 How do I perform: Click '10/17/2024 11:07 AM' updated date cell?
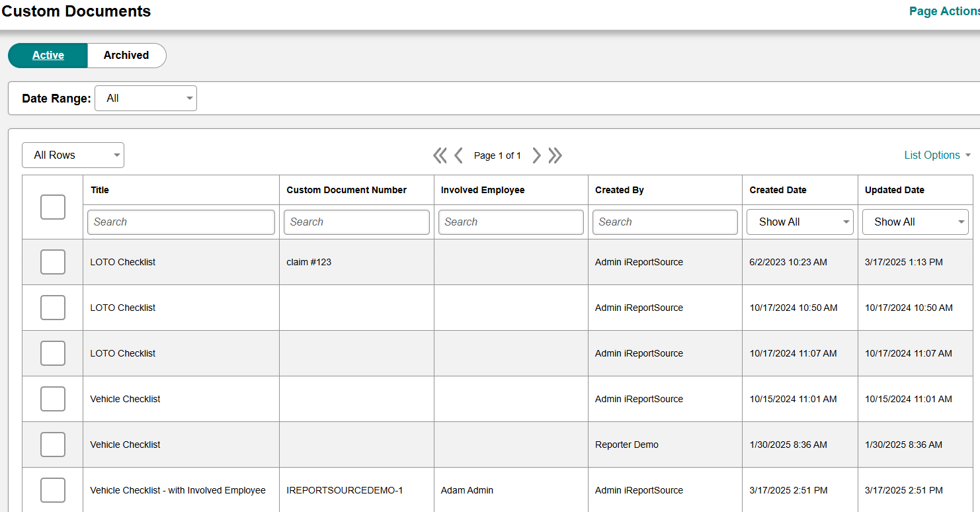pos(909,353)
